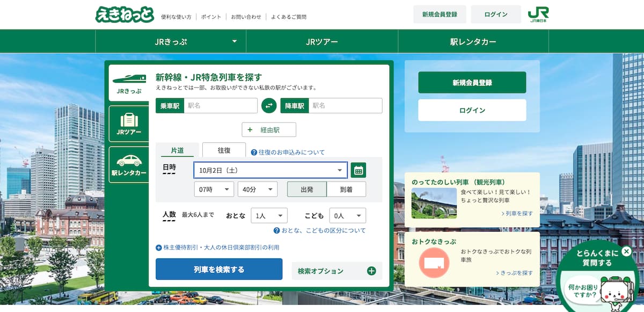Click the plus icon in 検索オプション
Image resolution: width=644 pixels, height=312 pixels.
[x=371, y=271]
